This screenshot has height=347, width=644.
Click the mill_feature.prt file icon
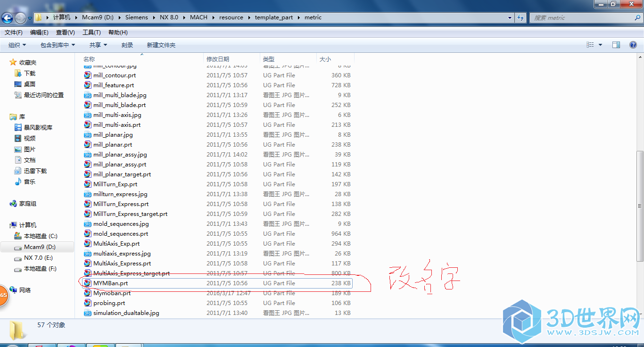(x=88, y=85)
